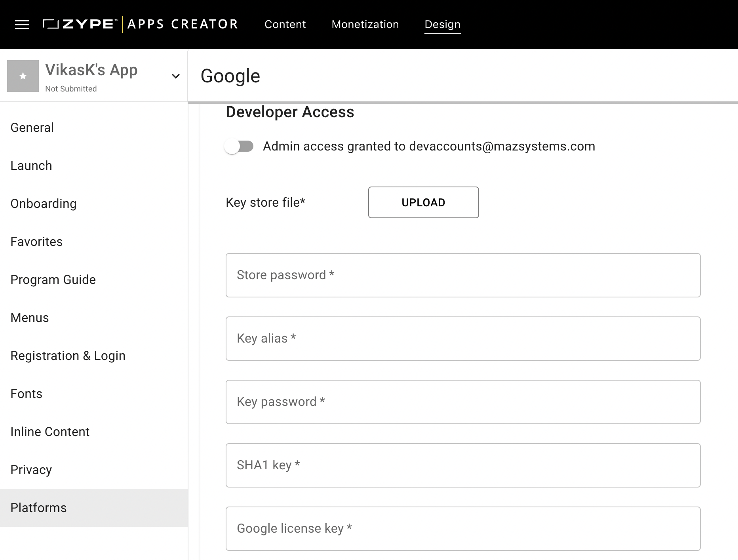This screenshot has width=738, height=560.
Task: Open Inline Content section
Action: [x=94, y=432]
